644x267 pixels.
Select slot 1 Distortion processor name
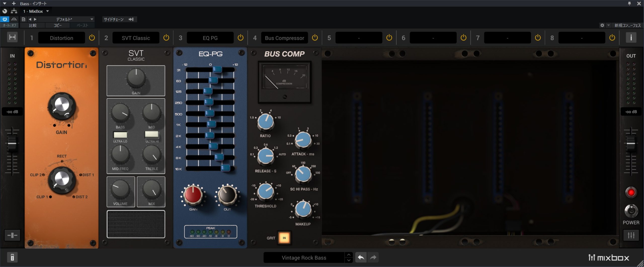pyautogui.click(x=61, y=38)
